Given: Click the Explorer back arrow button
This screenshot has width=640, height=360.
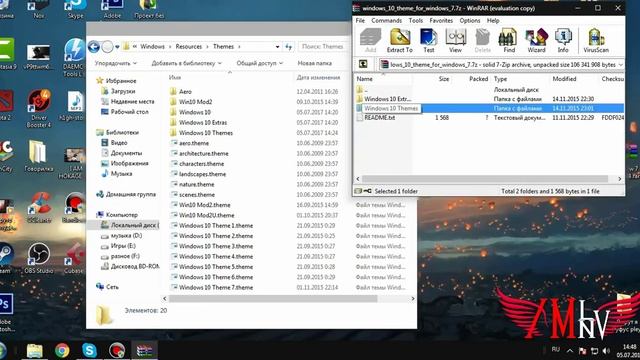Looking at the screenshot, I should pyautogui.click(x=94, y=47).
